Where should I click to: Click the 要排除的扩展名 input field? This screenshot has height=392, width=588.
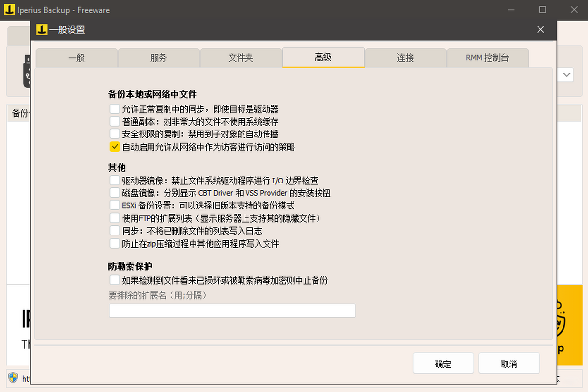[232, 311]
